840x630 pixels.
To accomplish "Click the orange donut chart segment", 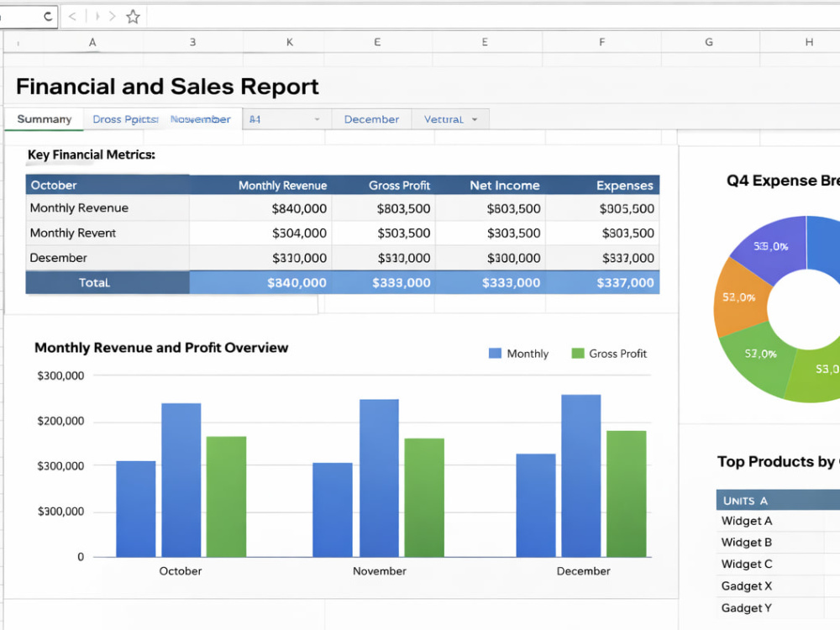I will coord(741,297).
